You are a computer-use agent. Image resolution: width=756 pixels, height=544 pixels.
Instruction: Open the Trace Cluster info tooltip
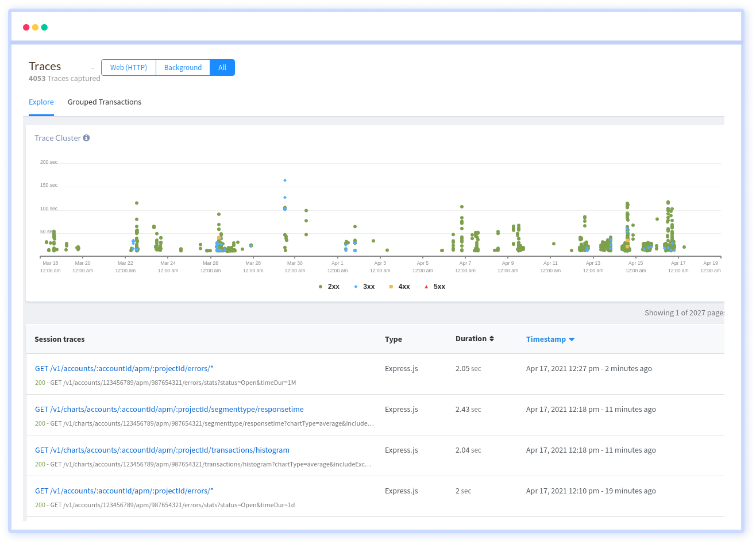tap(85, 138)
